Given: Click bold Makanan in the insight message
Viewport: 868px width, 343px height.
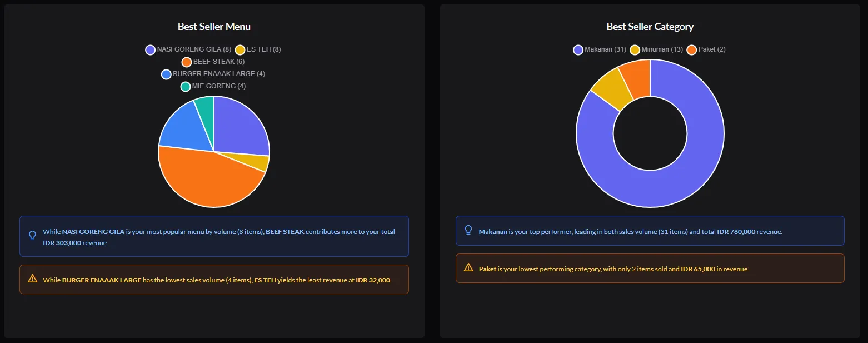Looking at the screenshot, I should click(x=493, y=232).
